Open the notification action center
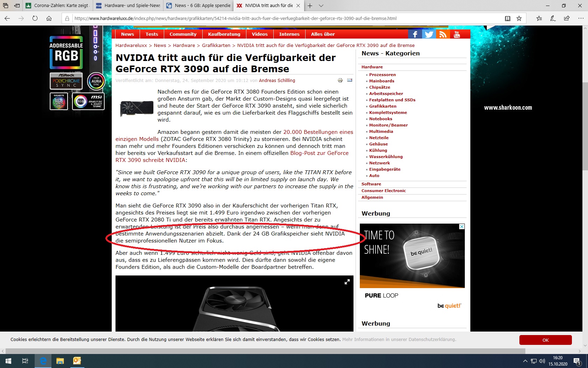This screenshot has width=588, height=368. 577,361
